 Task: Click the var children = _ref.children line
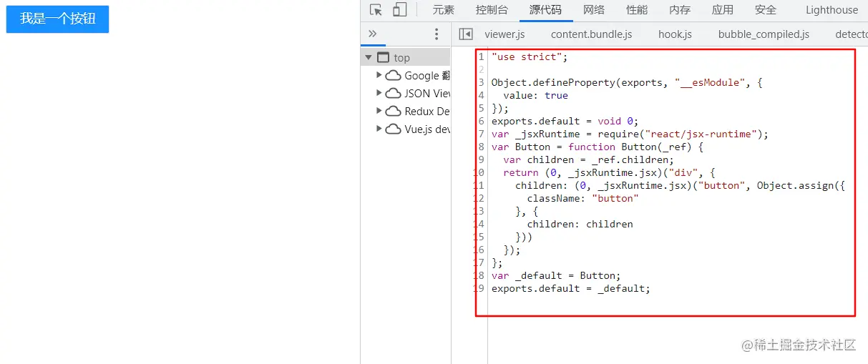click(588, 159)
